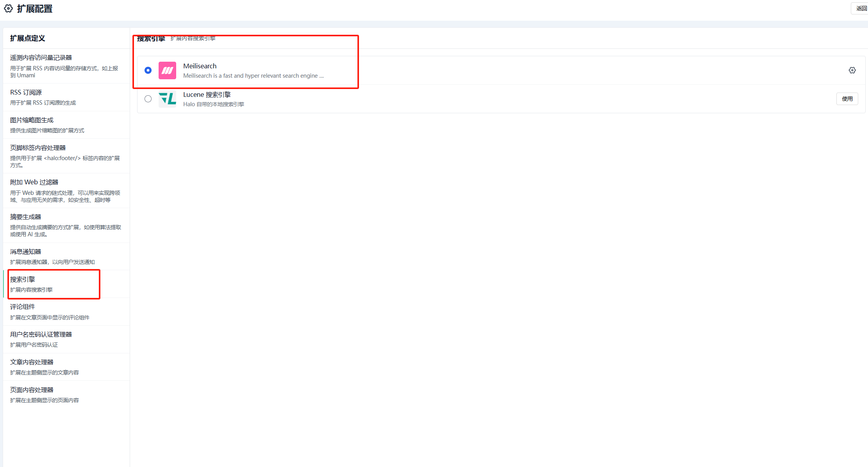868x467 pixels.
Task: Click 使用 button for Lucene engine
Action: [847, 99]
